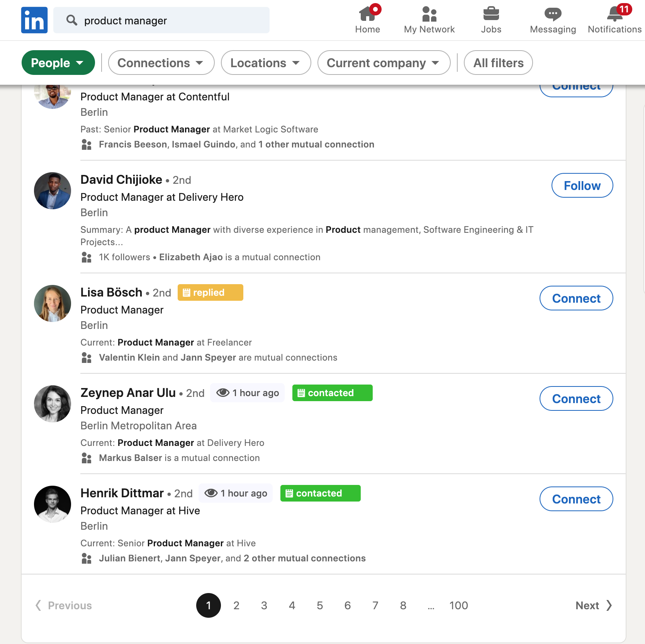Screen dimensions: 645x644
Task: Go to results page 3
Action: point(264,605)
